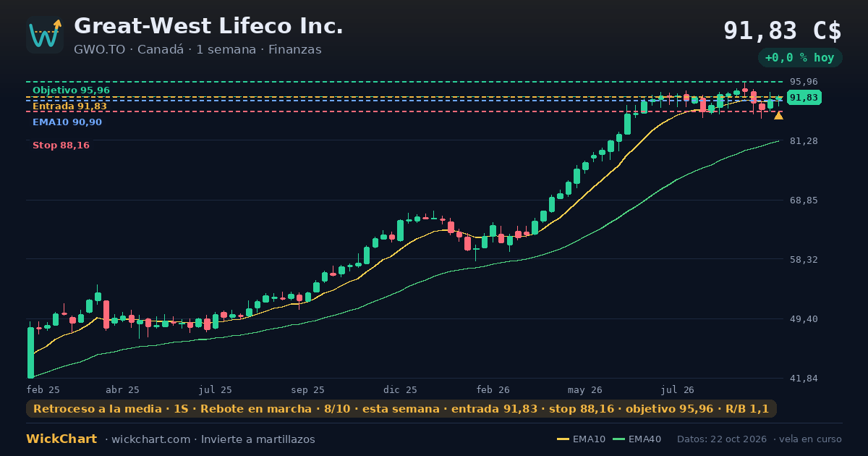Click the Objetivo 95,96 label
Image resolution: width=868 pixels, height=456 pixels.
coord(71,90)
